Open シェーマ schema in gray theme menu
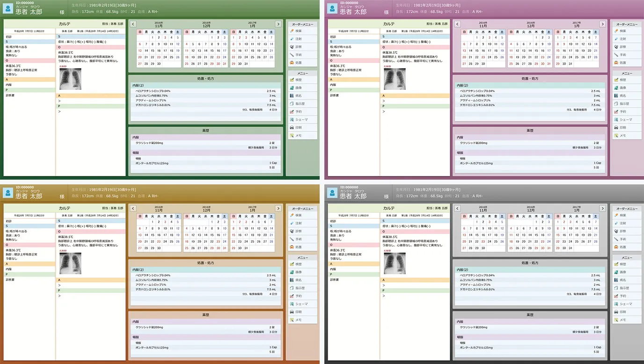This screenshot has width=644, height=364. [626, 304]
